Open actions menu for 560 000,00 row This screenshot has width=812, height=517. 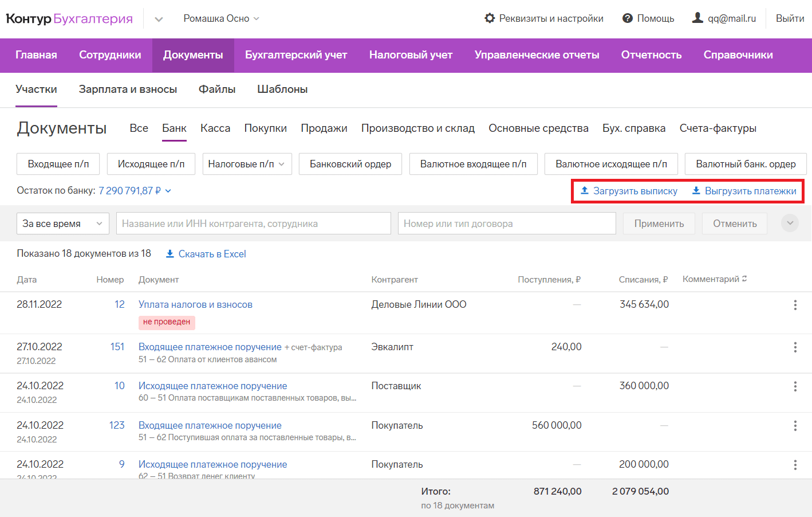795,426
